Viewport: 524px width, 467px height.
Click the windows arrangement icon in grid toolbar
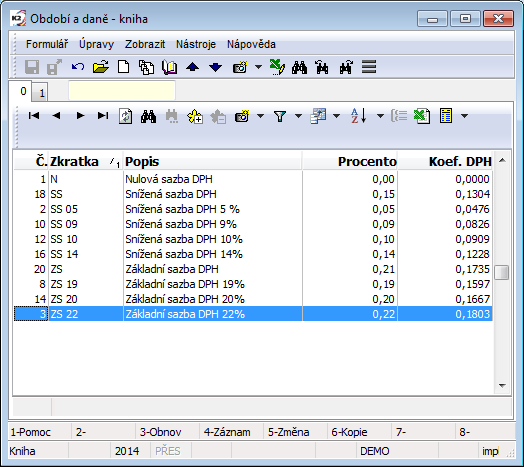click(x=318, y=116)
